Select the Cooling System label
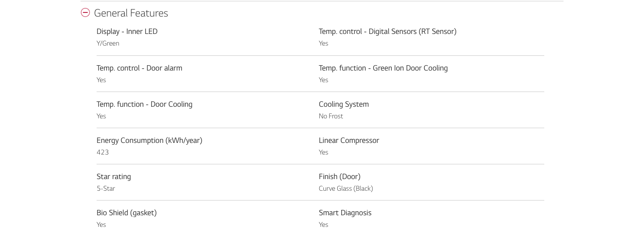Image resolution: width=644 pixels, height=234 pixels. tap(344, 104)
